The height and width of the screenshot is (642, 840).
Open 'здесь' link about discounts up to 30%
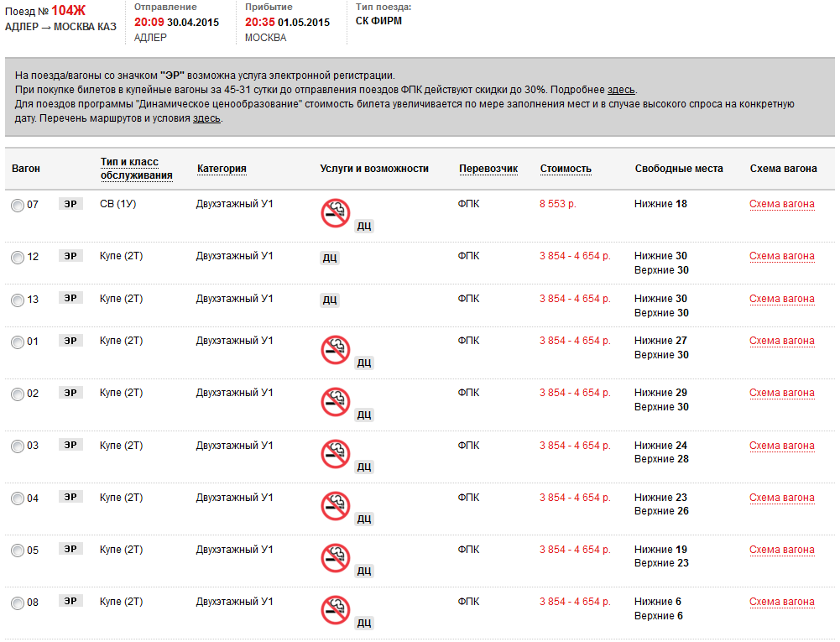[x=621, y=90]
